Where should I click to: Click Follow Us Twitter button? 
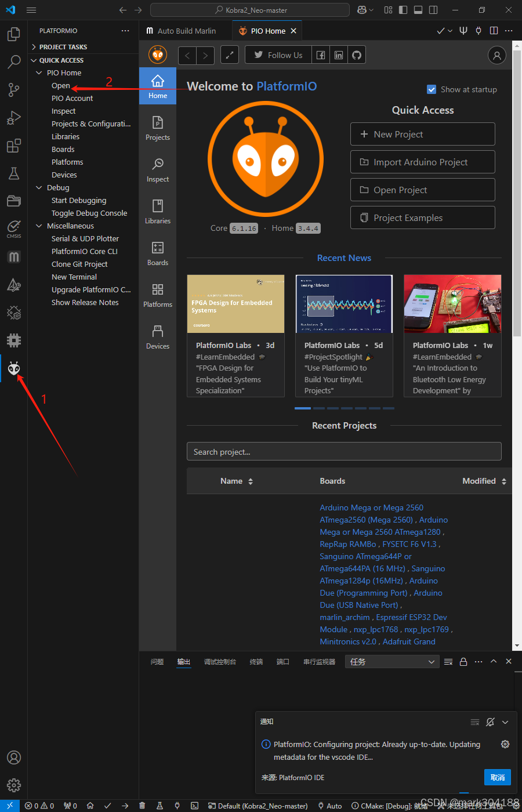(x=278, y=55)
